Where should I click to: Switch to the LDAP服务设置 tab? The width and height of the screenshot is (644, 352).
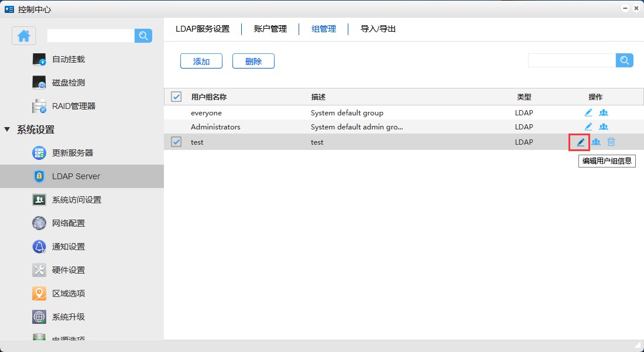pos(203,29)
